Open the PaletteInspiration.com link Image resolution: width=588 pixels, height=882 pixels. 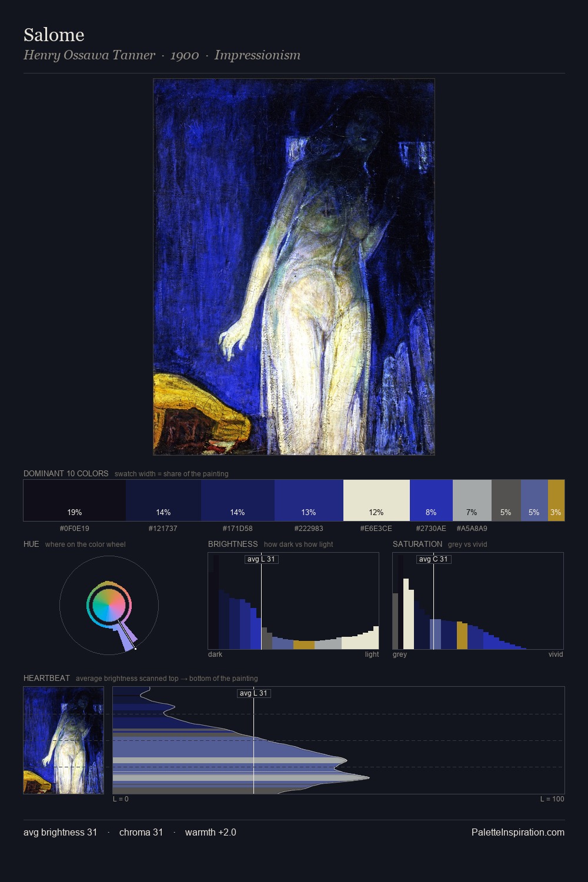tap(518, 833)
